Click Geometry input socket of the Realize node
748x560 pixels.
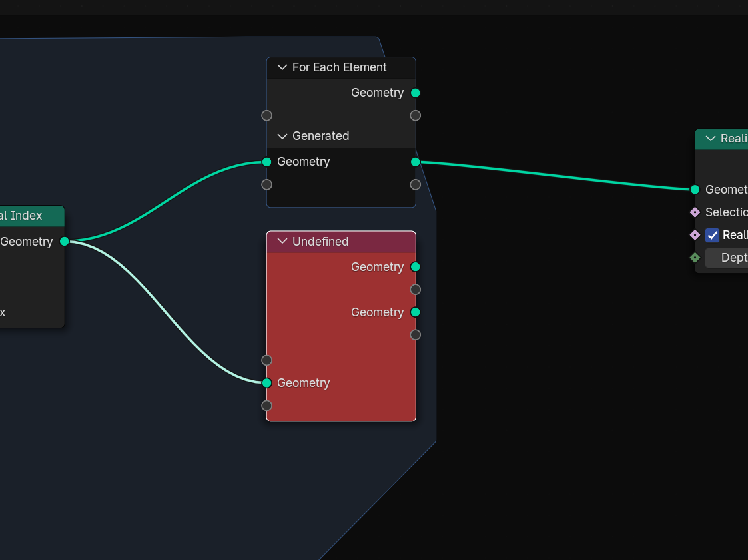pyautogui.click(x=695, y=189)
